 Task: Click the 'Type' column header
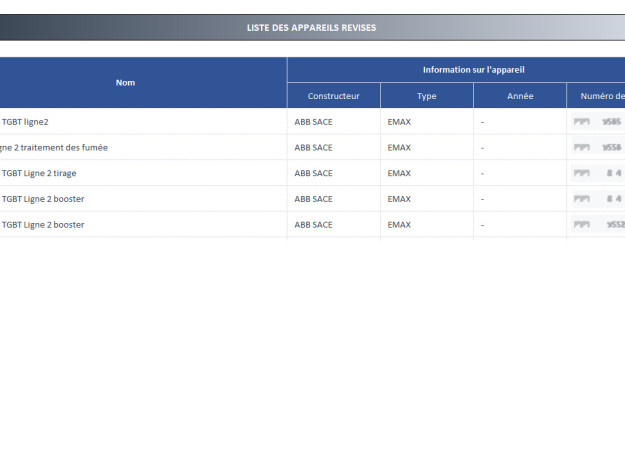click(x=426, y=96)
